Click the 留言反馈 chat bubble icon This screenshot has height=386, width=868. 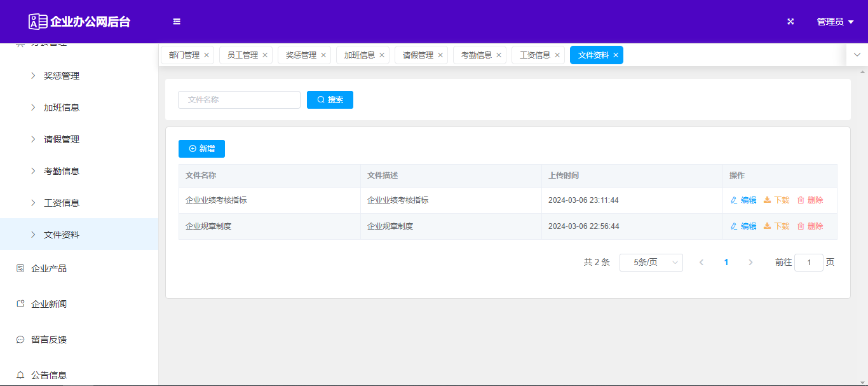coord(20,340)
